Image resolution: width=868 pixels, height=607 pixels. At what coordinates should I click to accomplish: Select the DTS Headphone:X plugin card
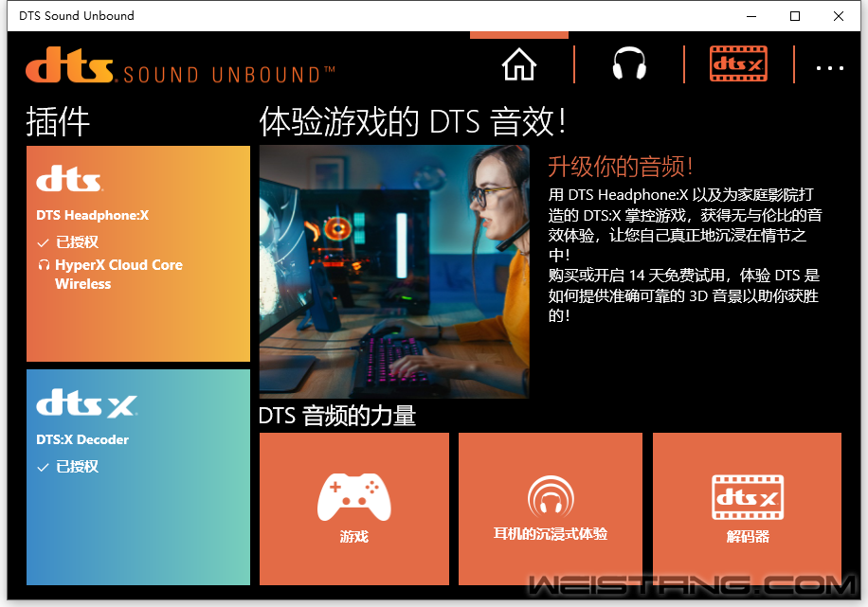click(x=138, y=254)
